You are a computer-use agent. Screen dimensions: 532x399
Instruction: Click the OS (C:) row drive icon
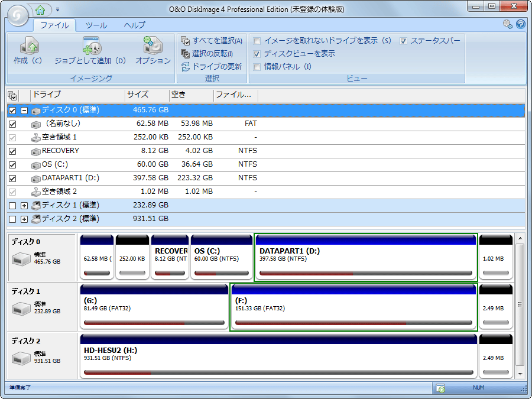coord(36,166)
